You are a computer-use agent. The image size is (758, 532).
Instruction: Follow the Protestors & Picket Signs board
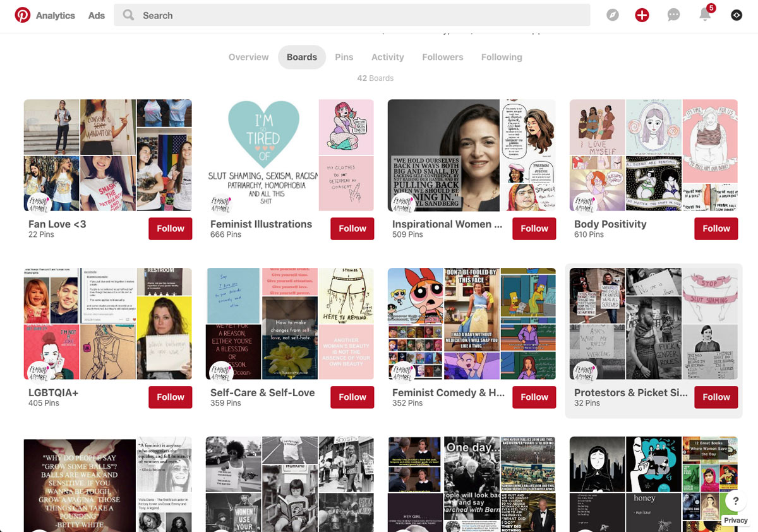coord(716,397)
